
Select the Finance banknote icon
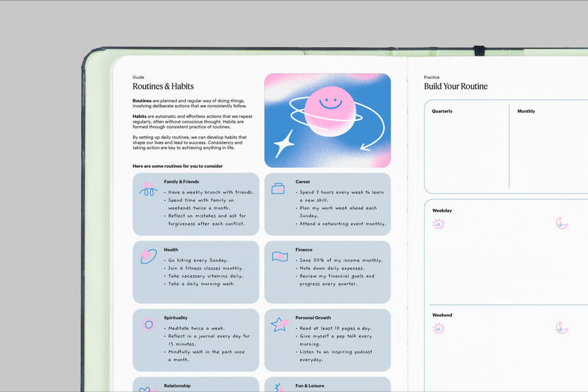[280, 256]
